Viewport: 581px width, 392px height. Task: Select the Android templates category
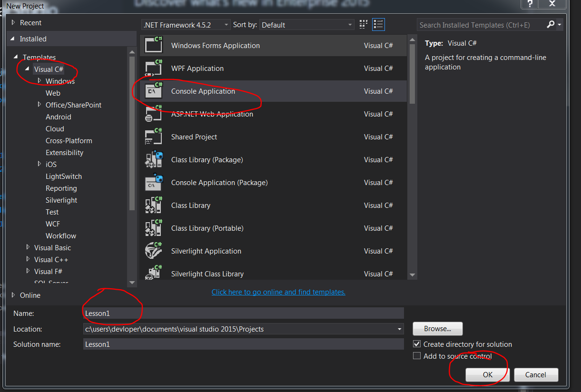pyautogui.click(x=59, y=117)
